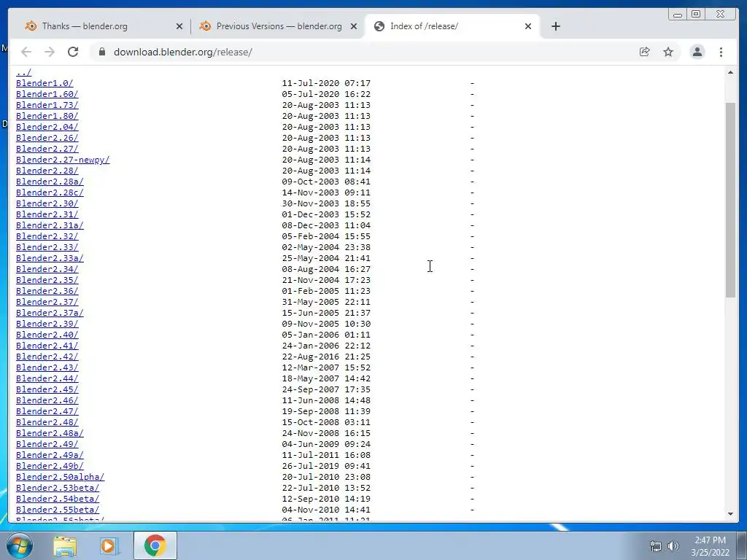Click the scrollbar up arrow

[x=730, y=72]
